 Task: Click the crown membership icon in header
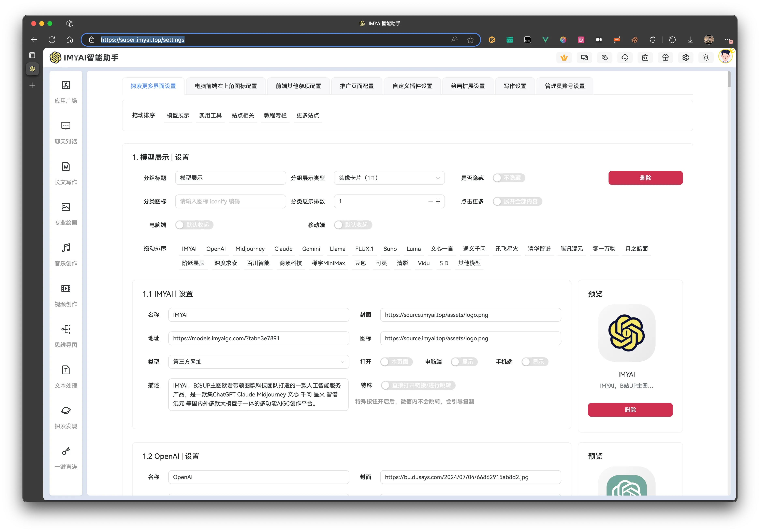564,58
